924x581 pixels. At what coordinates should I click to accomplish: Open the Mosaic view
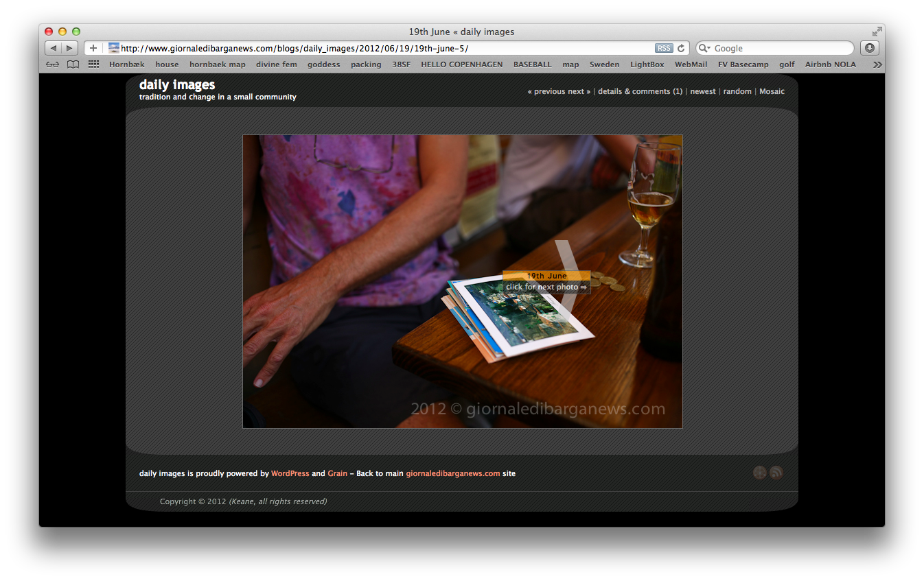point(772,91)
